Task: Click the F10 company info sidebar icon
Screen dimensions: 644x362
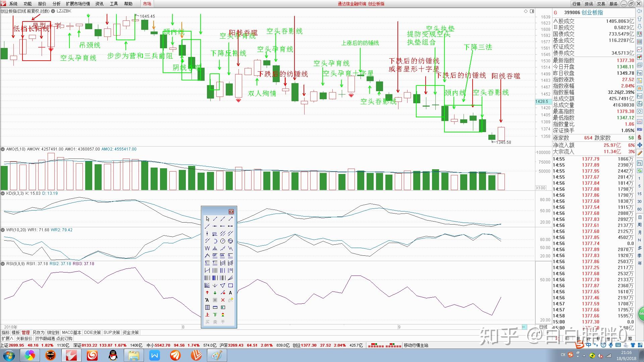Action: coord(640,73)
